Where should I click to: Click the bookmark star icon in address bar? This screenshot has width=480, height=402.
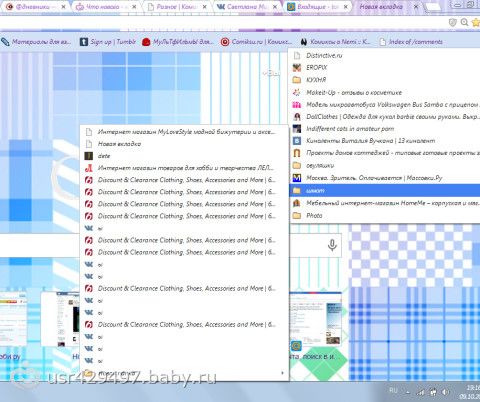tap(476, 22)
